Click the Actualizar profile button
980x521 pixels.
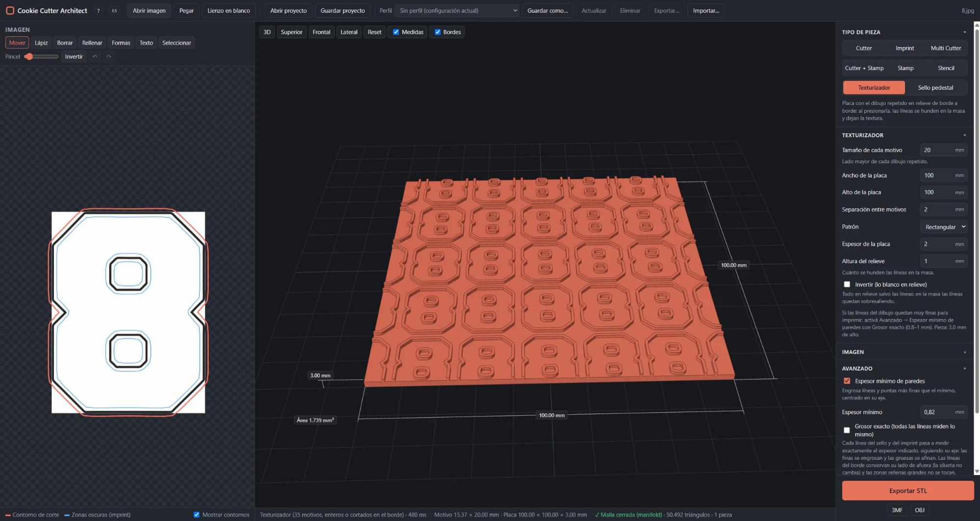click(x=593, y=11)
